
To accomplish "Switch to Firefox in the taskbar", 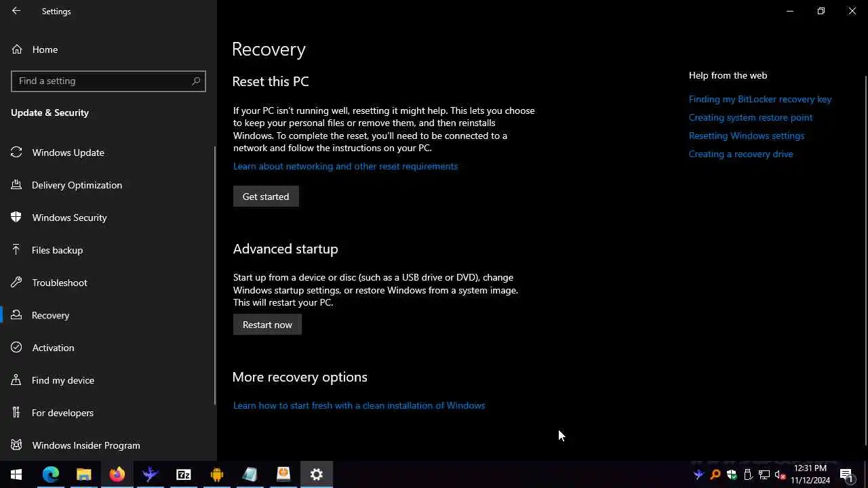I will [117, 474].
